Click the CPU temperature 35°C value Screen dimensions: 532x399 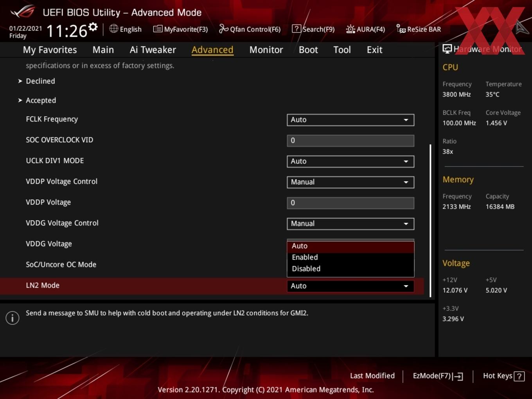click(x=492, y=94)
